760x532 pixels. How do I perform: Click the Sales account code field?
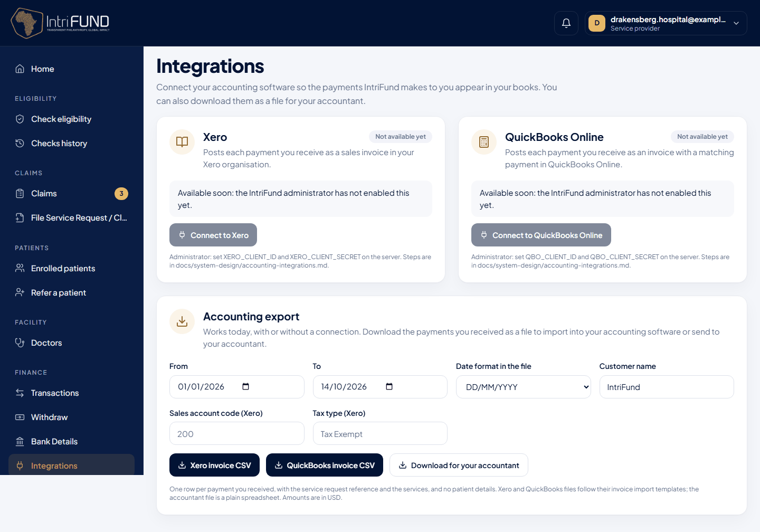pos(237,433)
